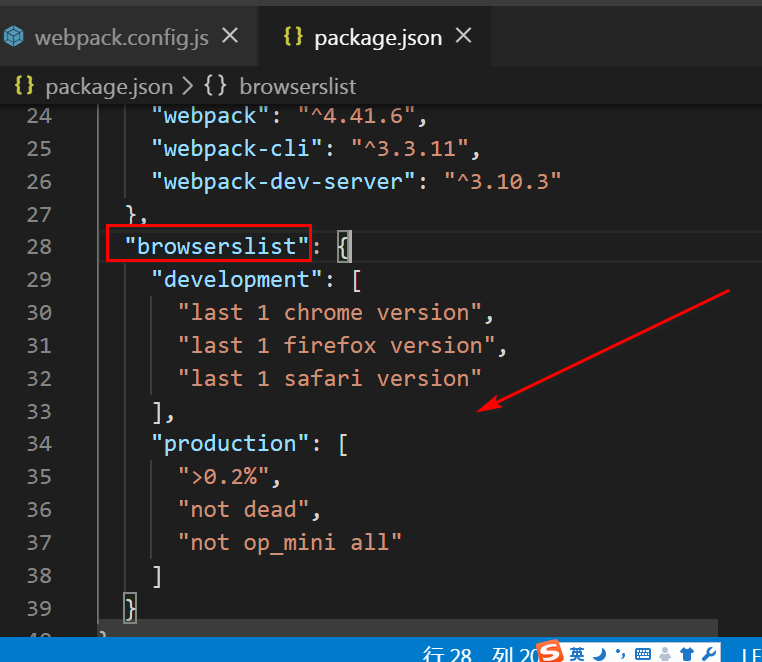Click line number 28 in gutter

coord(39,246)
